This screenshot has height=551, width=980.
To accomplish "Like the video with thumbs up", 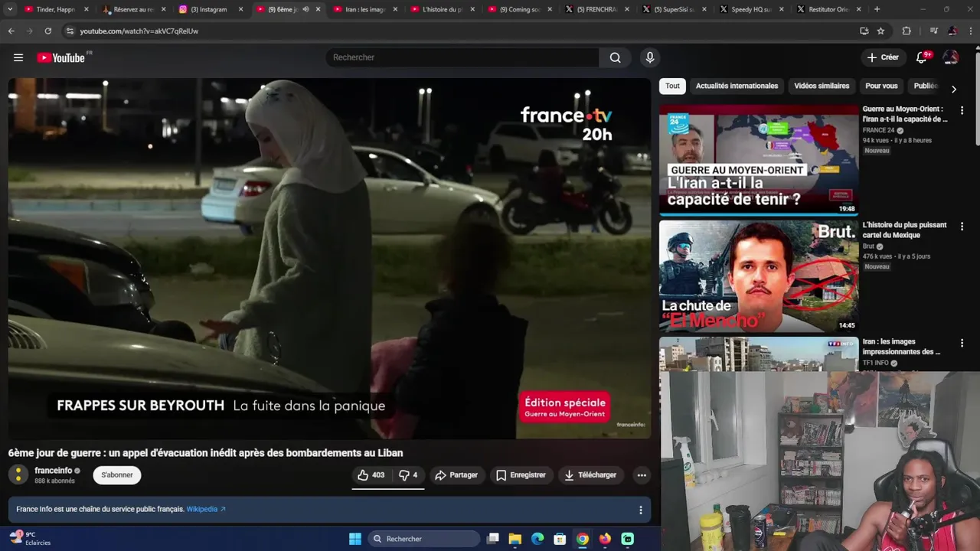I will (x=371, y=475).
